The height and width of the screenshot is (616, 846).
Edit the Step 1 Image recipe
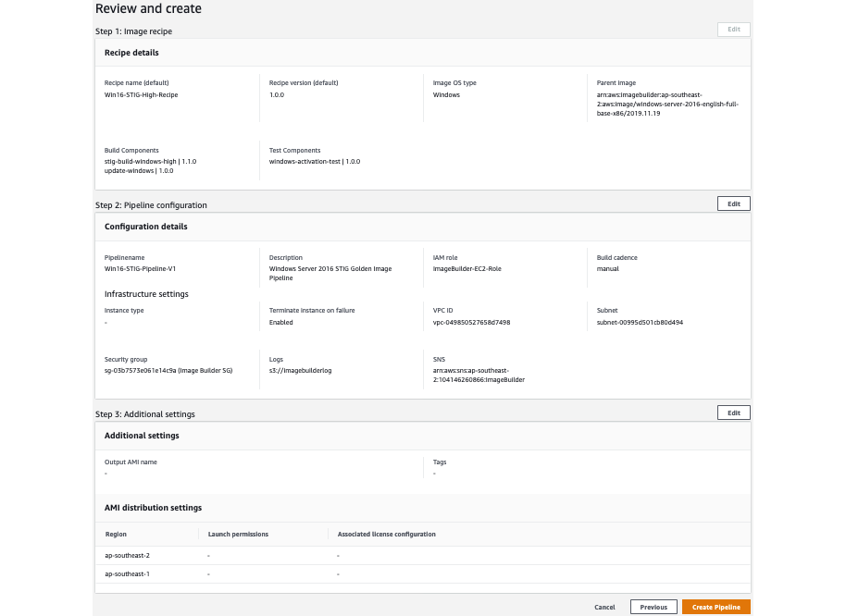[733, 29]
